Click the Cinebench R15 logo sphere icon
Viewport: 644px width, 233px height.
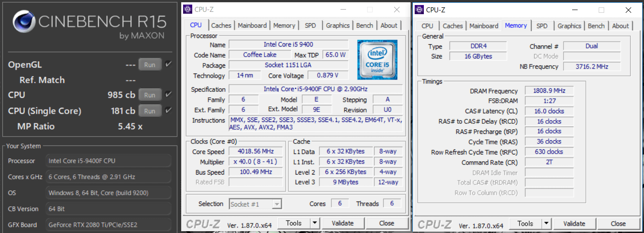[x=25, y=22]
